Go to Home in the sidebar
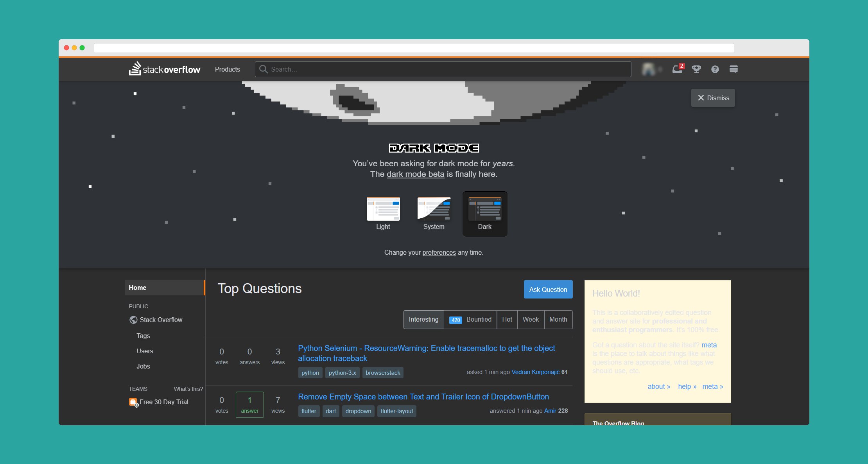 coord(165,288)
